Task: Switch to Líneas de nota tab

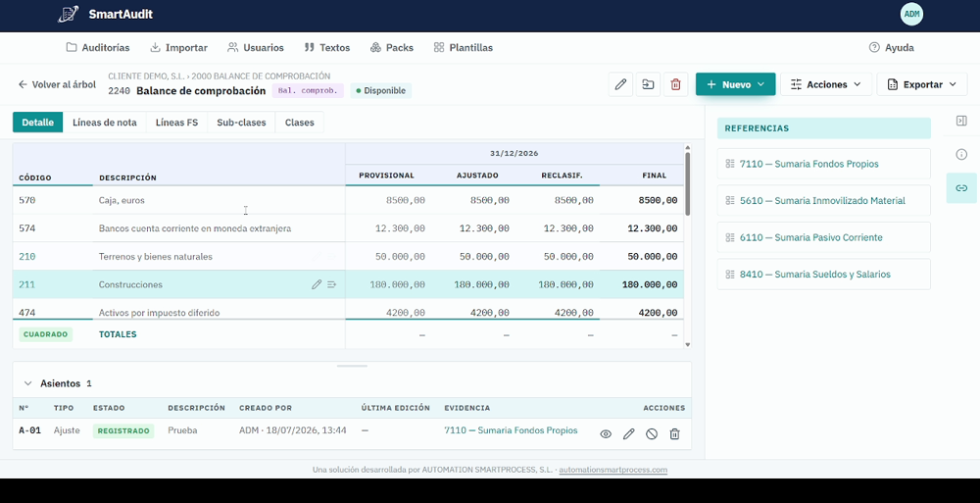Action: point(105,123)
